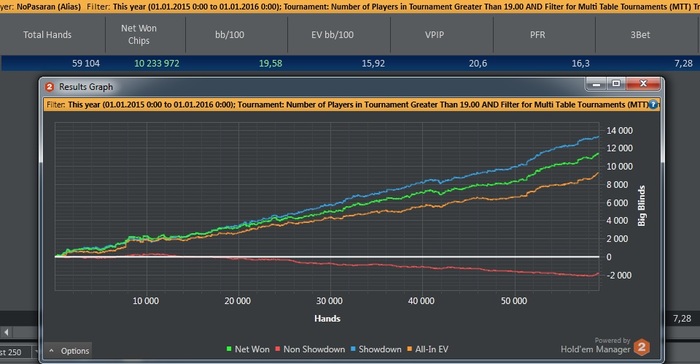Click the Big Blinds axis label
700x364 pixels.
[642, 206]
